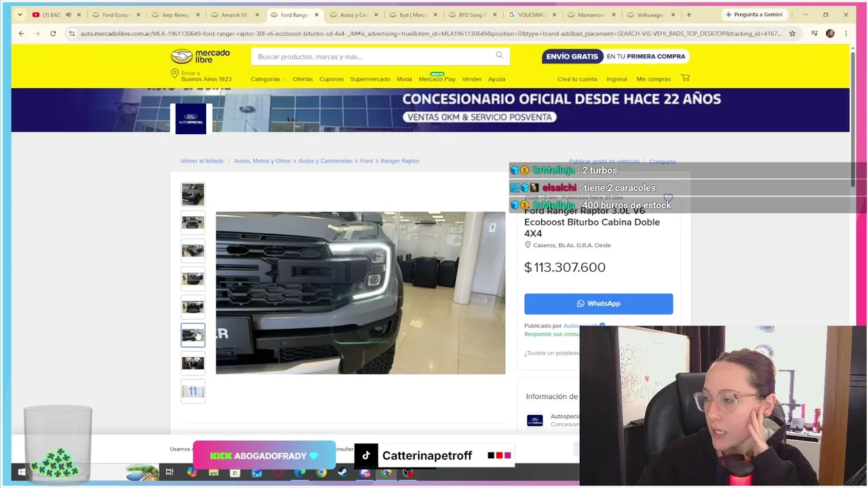Viewport: 868px width, 488px height.
Task: Click the Ford Autospecial dealer logo
Action: tap(191, 119)
